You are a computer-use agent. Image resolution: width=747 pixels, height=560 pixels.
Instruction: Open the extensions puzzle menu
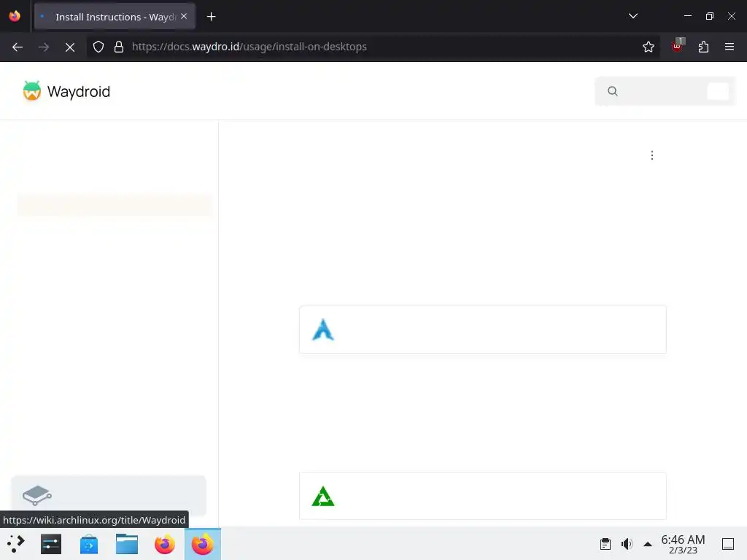click(x=703, y=47)
